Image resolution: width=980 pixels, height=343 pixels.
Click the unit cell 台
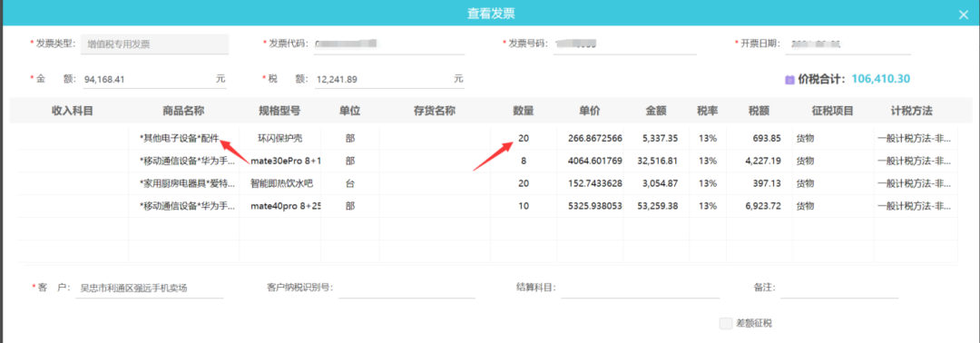coord(350,183)
